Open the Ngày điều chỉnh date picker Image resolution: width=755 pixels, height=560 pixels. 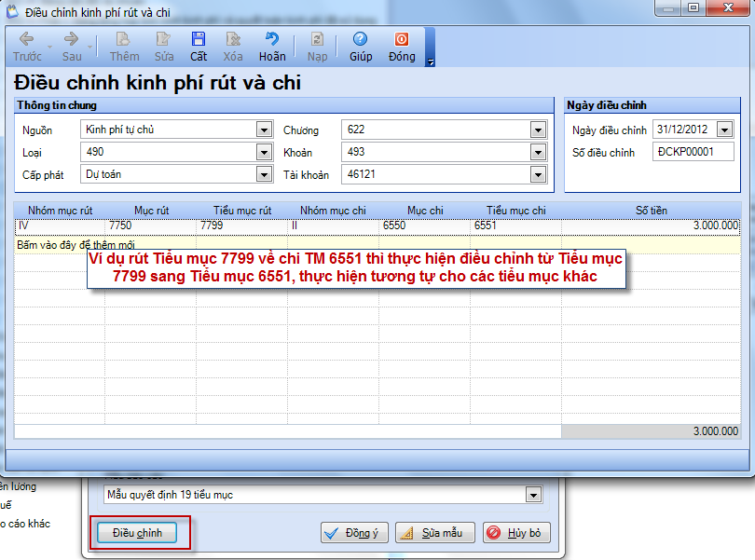[x=724, y=130]
